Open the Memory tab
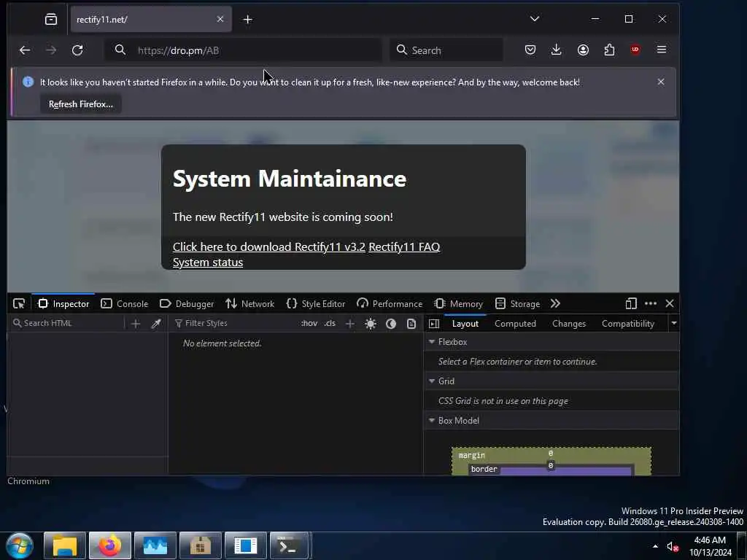Image resolution: width=747 pixels, height=560 pixels. pos(458,304)
